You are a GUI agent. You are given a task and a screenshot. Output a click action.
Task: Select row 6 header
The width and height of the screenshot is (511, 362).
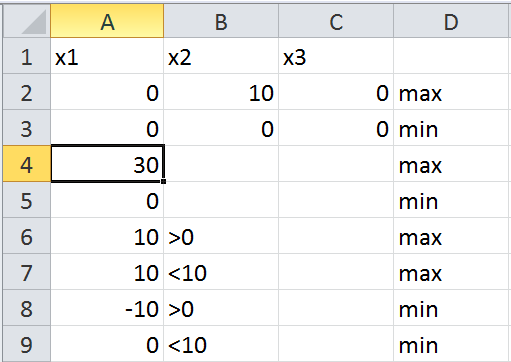coord(27,236)
